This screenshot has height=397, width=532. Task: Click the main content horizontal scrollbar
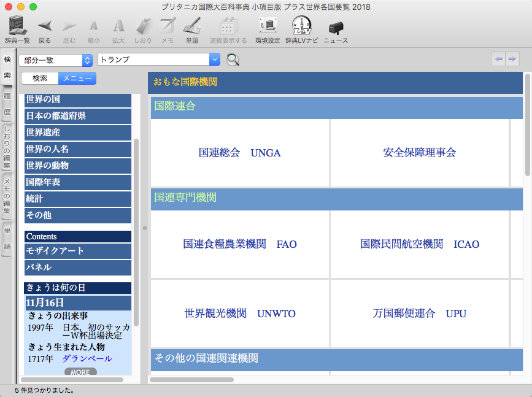pyautogui.click(x=191, y=380)
